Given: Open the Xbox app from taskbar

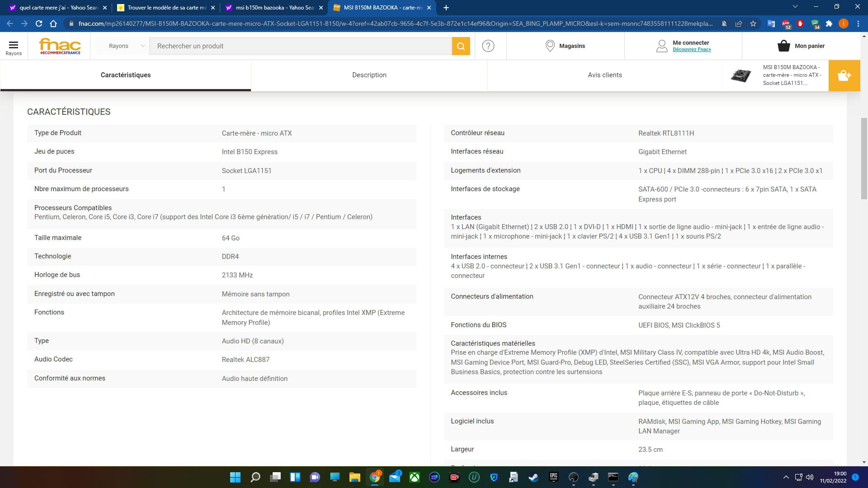Looking at the screenshot, I should point(415,477).
